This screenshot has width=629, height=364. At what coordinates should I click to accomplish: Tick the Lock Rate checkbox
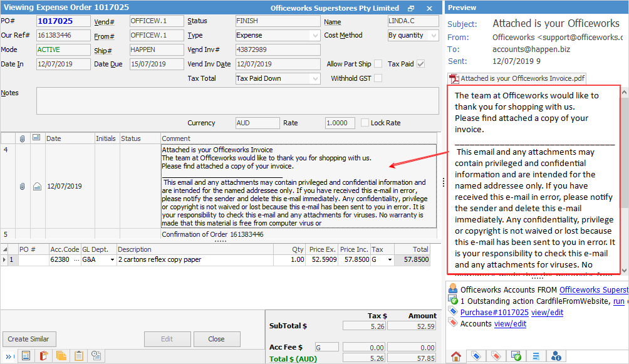pos(365,123)
